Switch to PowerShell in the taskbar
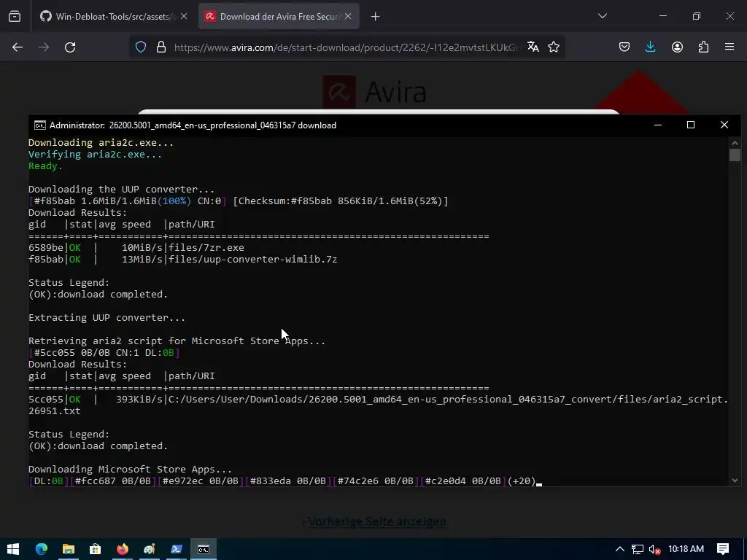This screenshot has height=560, width=747. pyautogui.click(x=177, y=549)
